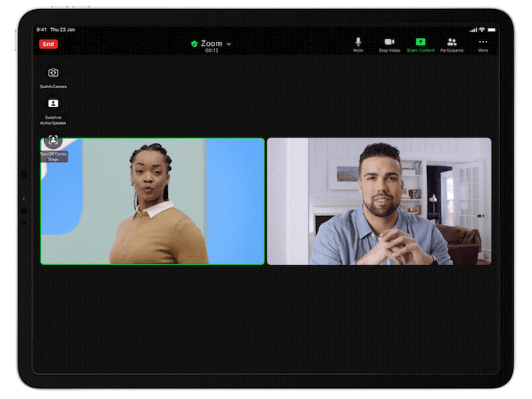
Task: Switch to Active Speaker view
Action: pyautogui.click(x=53, y=104)
